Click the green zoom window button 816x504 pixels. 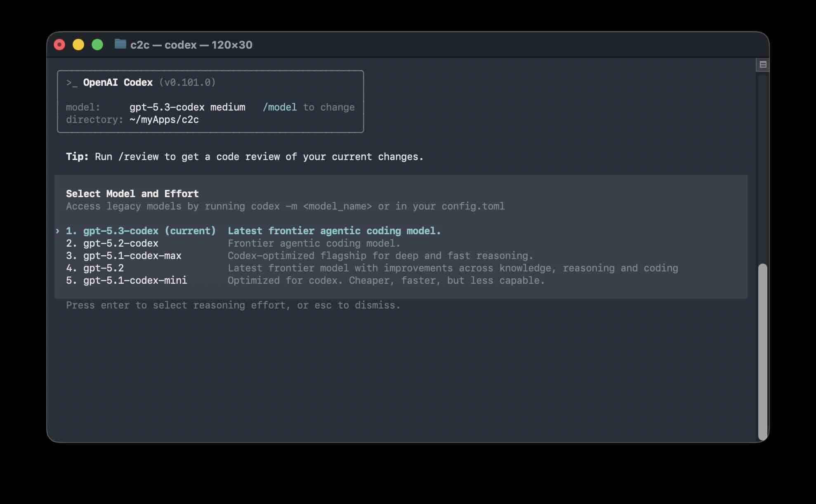click(97, 45)
